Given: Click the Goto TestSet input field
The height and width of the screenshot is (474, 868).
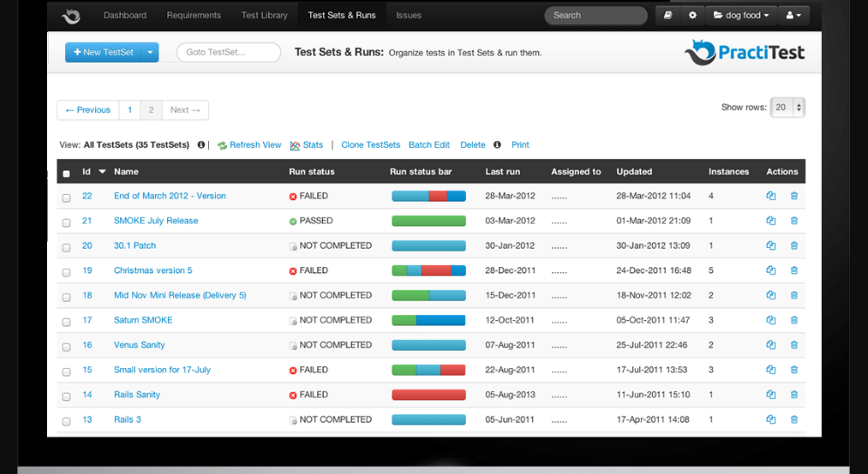Looking at the screenshot, I should (228, 52).
